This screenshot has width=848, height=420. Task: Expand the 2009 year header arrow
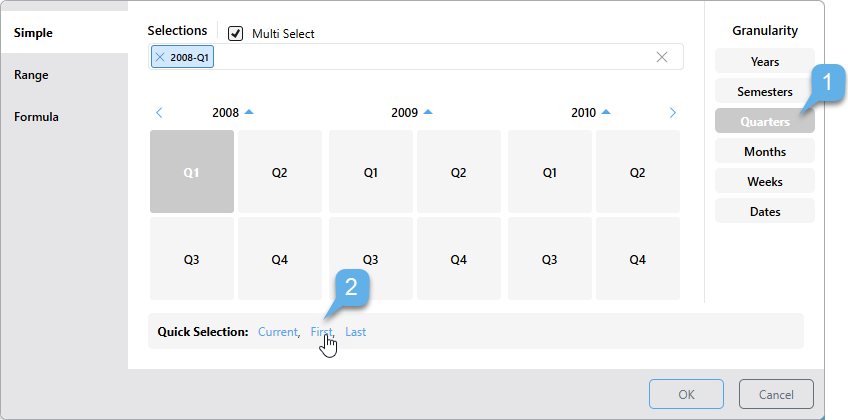click(428, 112)
